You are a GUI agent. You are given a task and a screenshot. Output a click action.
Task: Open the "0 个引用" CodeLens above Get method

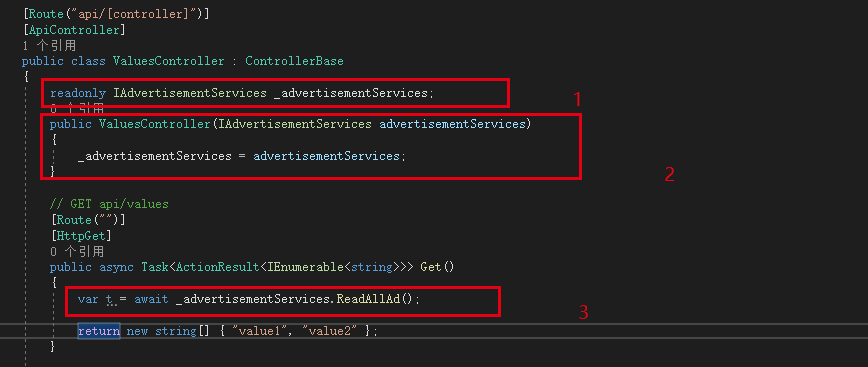77,252
